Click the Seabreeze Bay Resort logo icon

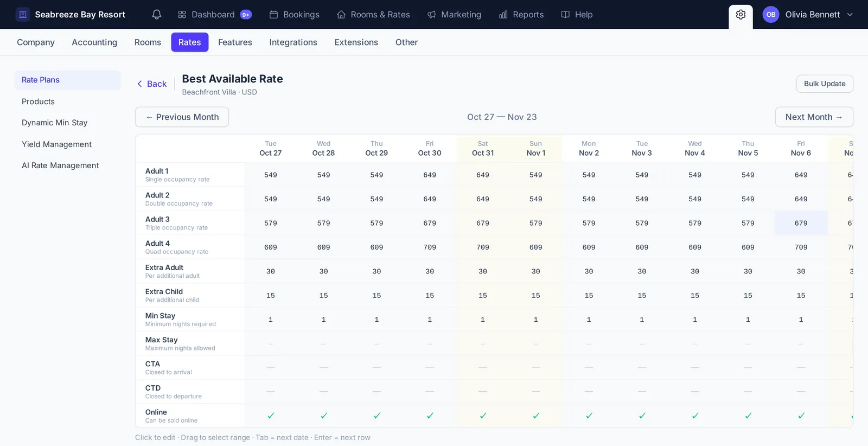23,15
